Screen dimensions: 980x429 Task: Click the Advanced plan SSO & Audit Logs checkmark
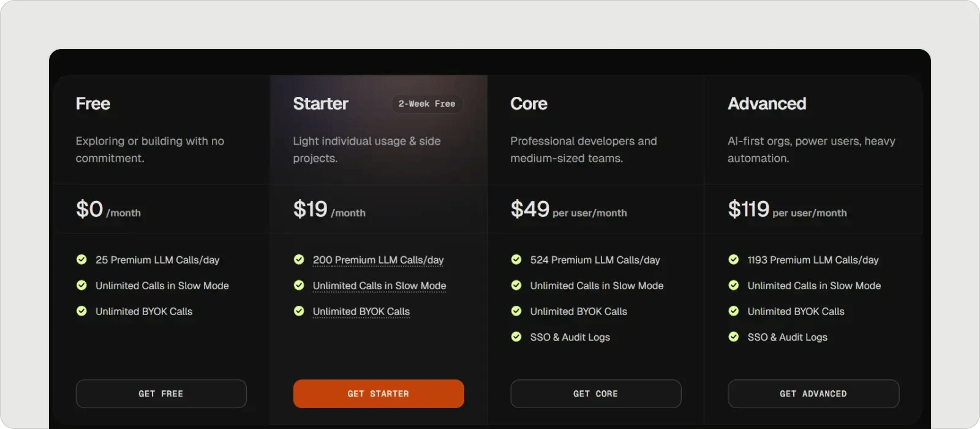pyautogui.click(x=733, y=336)
